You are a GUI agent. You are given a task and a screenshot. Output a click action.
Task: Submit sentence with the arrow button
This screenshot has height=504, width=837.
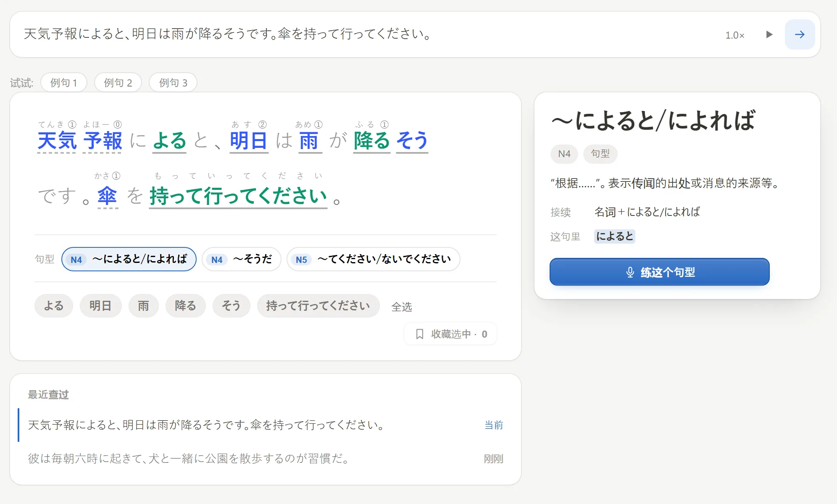[800, 34]
